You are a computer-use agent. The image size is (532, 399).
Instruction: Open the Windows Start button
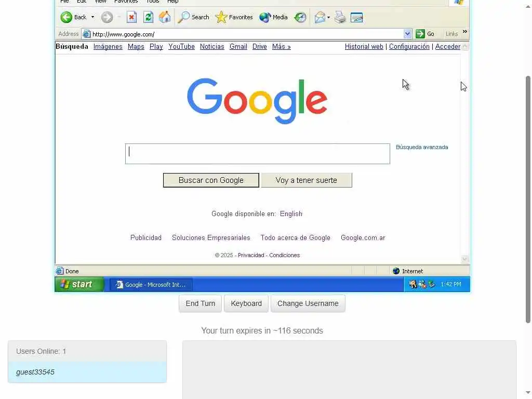pyautogui.click(x=79, y=284)
